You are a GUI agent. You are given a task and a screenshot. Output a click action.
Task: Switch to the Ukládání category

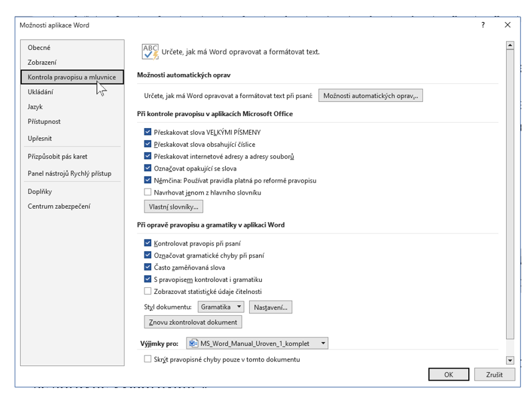tap(41, 92)
